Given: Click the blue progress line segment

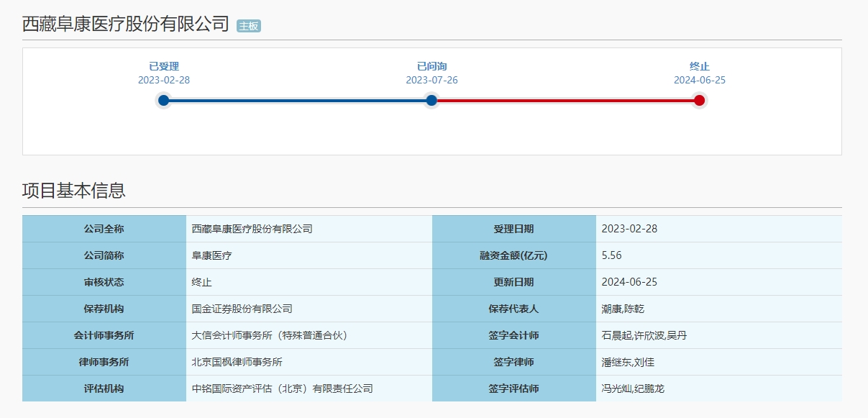Looking at the screenshot, I should (298, 101).
